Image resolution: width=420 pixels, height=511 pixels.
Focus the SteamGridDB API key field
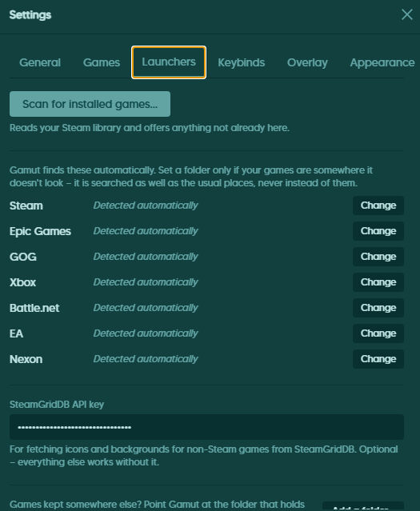click(206, 427)
